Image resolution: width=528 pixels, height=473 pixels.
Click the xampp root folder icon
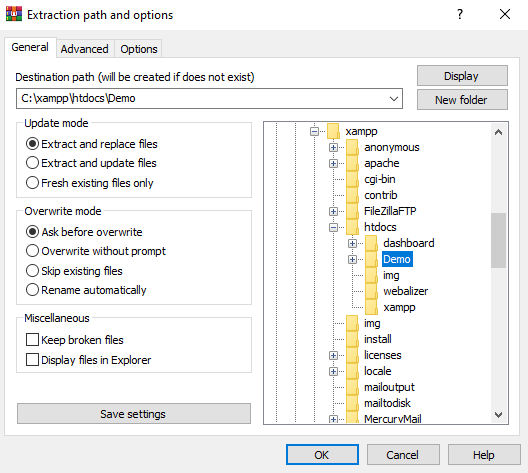click(x=333, y=131)
